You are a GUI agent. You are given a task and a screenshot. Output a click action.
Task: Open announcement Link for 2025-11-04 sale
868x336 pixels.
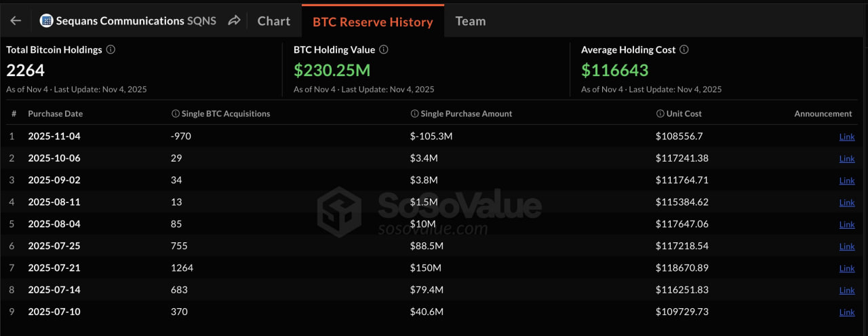[x=847, y=136]
